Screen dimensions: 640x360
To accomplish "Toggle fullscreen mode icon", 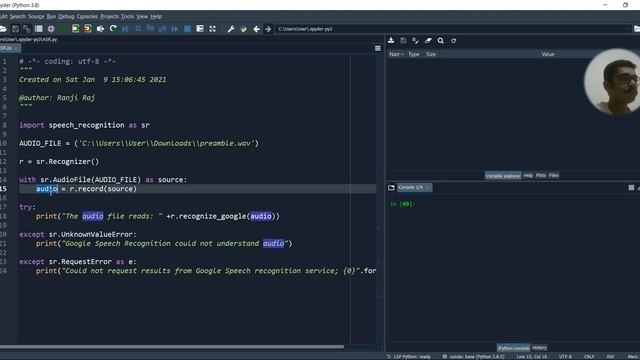I will click(x=212, y=29).
